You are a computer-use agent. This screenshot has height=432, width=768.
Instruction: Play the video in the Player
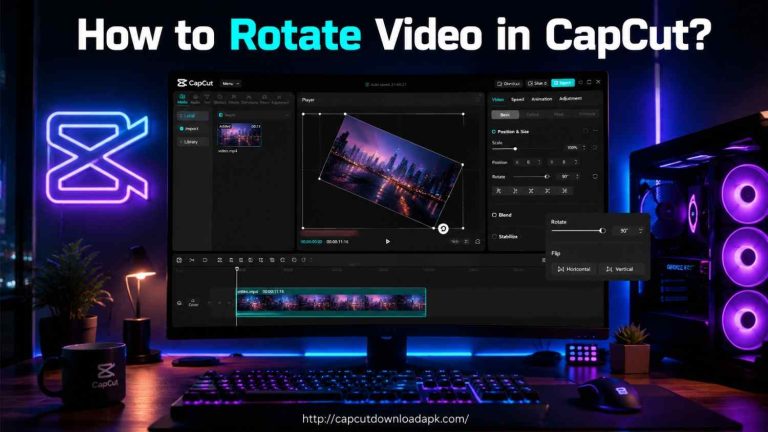[x=387, y=241]
